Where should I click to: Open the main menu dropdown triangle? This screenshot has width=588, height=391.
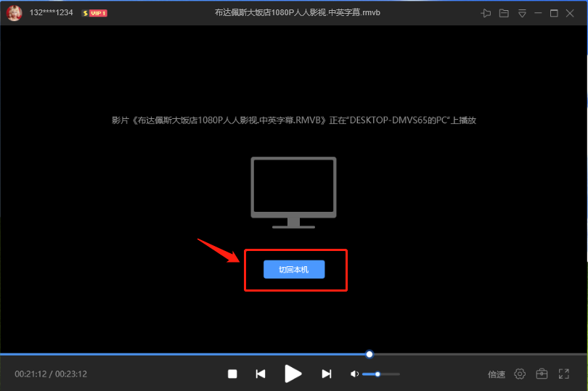click(x=522, y=14)
